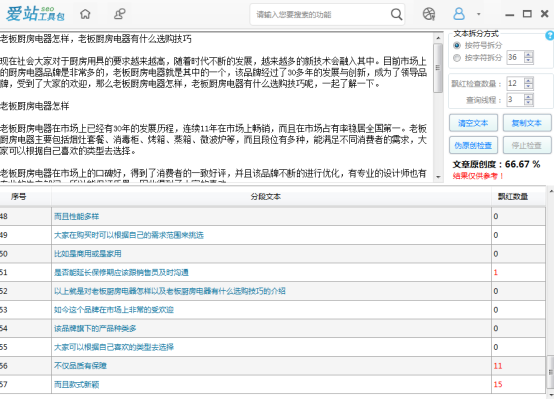
Task: Minimize the application window
Action: [509, 14]
